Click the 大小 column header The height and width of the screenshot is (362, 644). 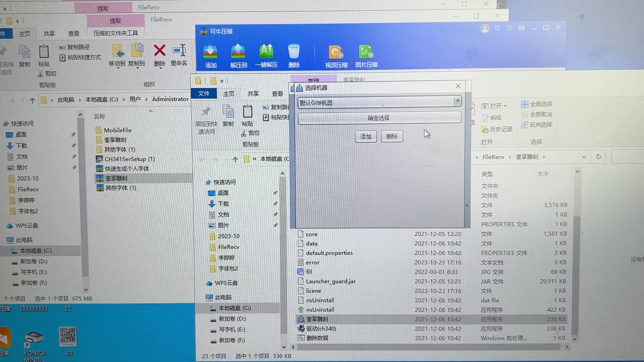click(543, 174)
